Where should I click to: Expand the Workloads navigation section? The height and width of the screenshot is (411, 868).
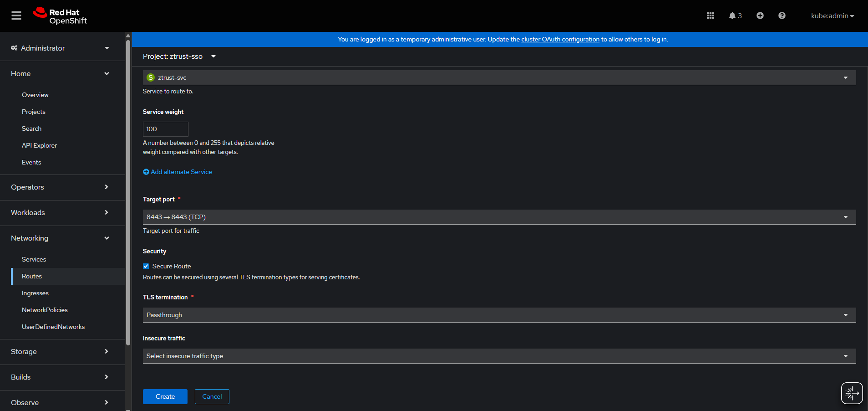(x=60, y=213)
